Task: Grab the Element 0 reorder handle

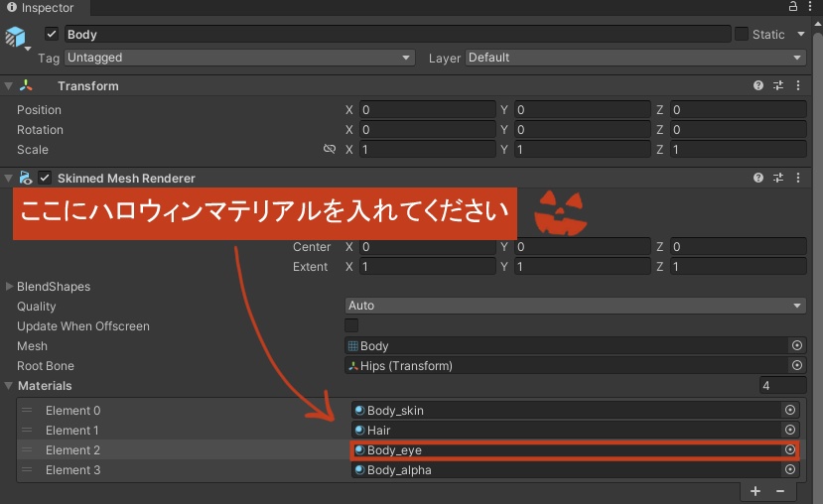Action: (27, 410)
